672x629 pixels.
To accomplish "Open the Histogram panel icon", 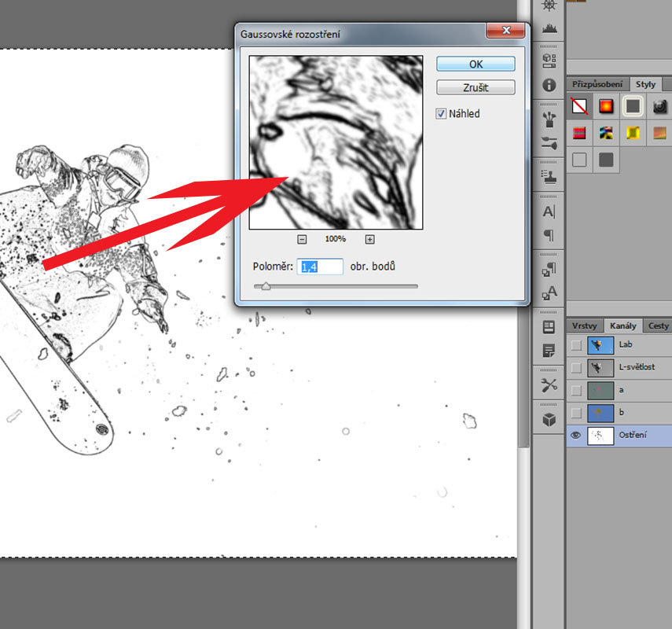I will pyautogui.click(x=549, y=29).
